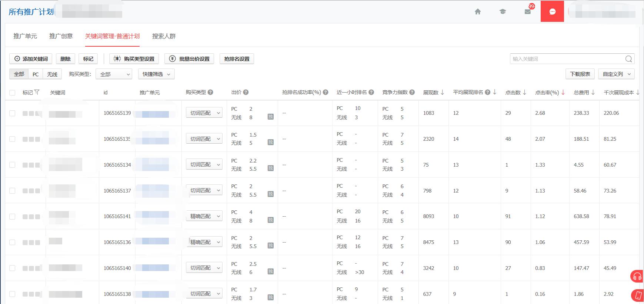The image size is (644, 304).
Task: Tick the select-all checkbox in table header
Action: pyautogui.click(x=12, y=93)
